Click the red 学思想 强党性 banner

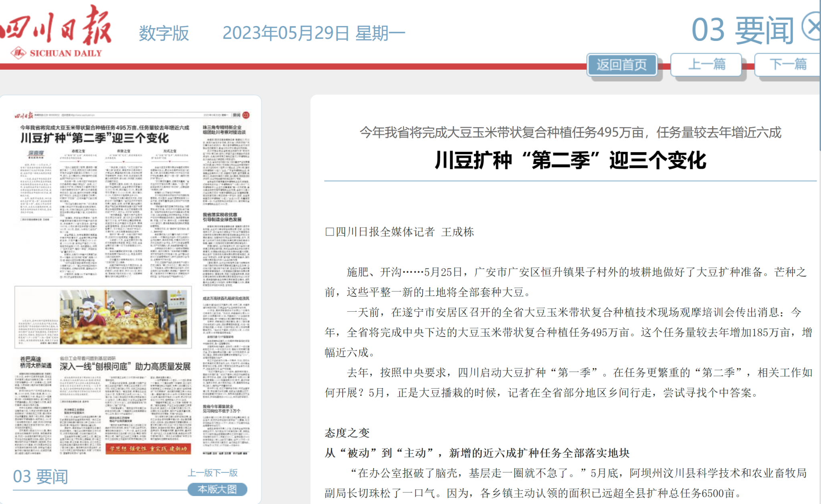[148, 449]
